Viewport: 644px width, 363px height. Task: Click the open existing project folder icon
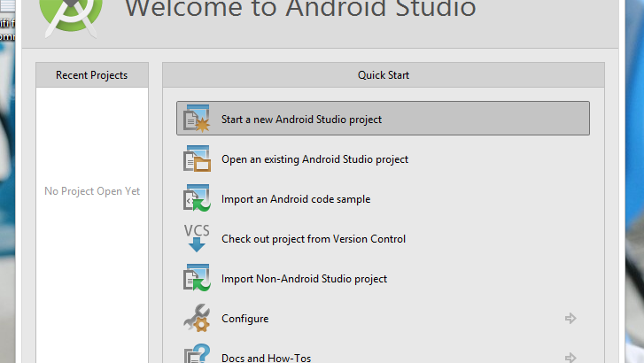point(196,159)
